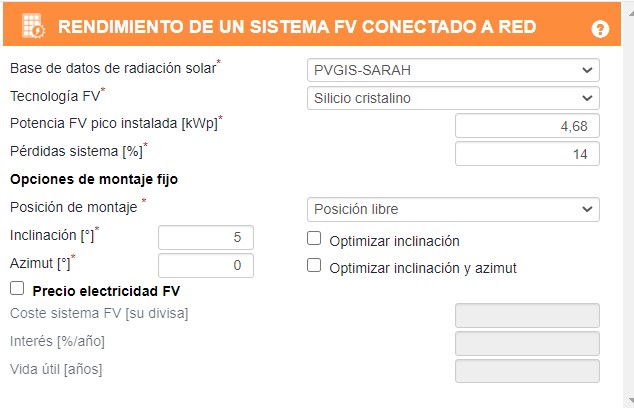Open the PVGIS-SARAH radiation database dropdown

coord(452,71)
